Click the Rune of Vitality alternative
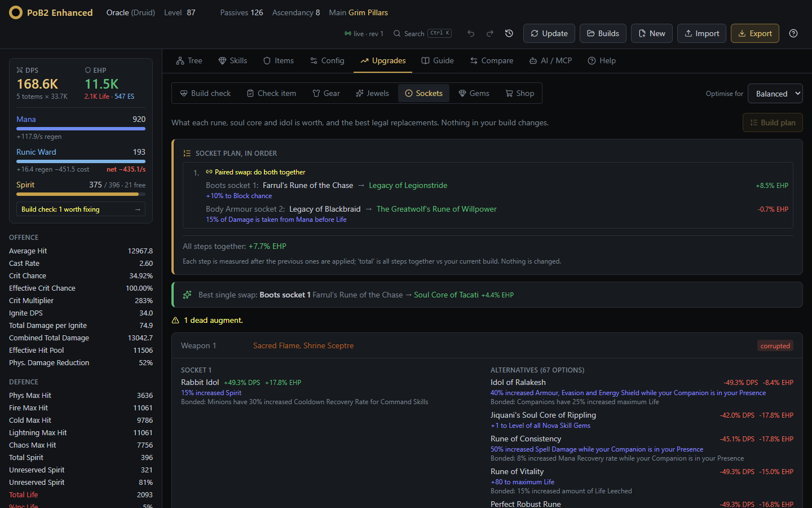This screenshot has width=812, height=508. coord(517,471)
